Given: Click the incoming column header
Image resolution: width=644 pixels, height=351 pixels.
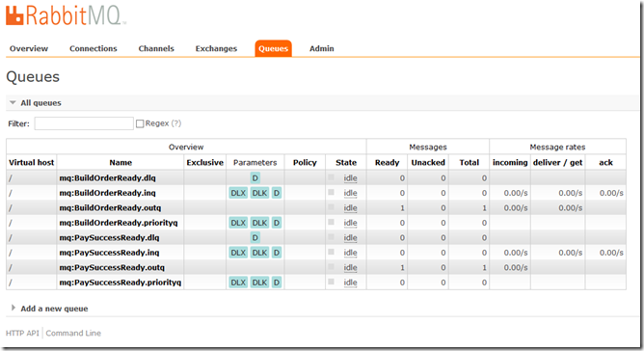Looking at the screenshot, I should click(x=510, y=162).
